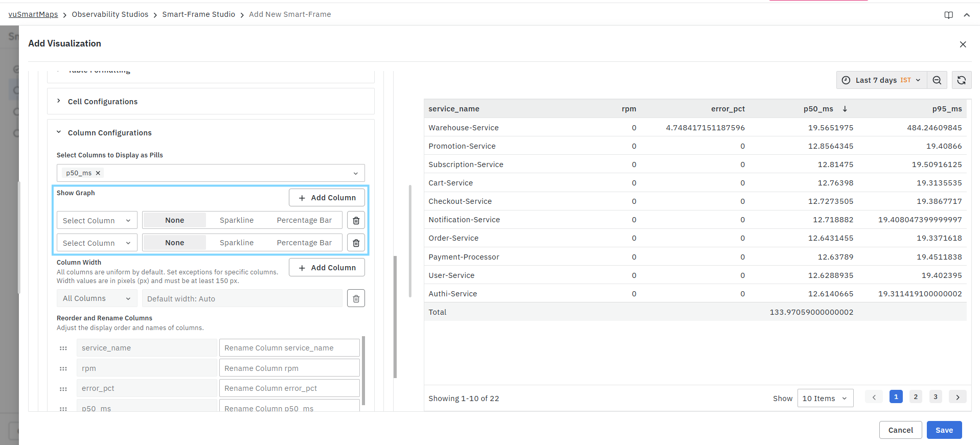Sort by rpm column header
This screenshot has width=980, height=445.
(629, 109)
